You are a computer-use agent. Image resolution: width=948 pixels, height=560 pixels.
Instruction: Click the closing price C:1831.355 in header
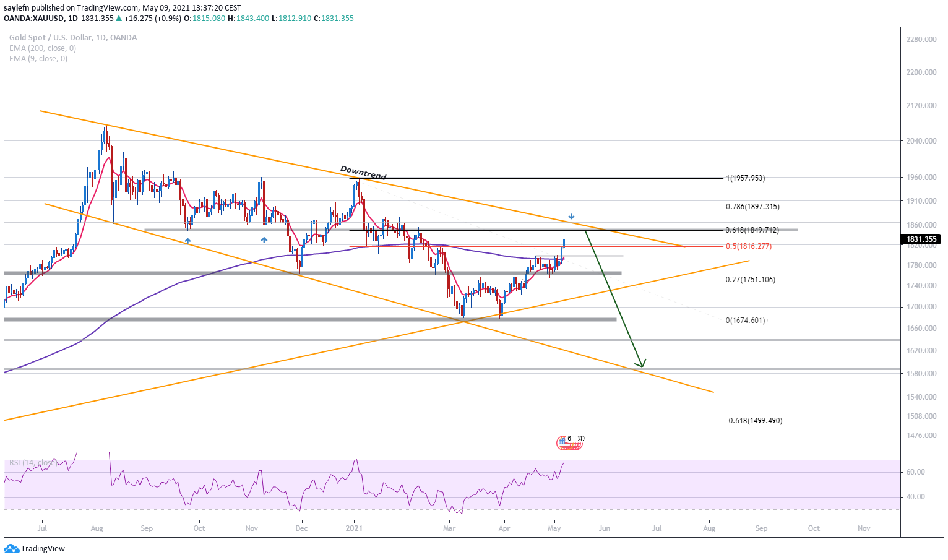click(334, 19)
